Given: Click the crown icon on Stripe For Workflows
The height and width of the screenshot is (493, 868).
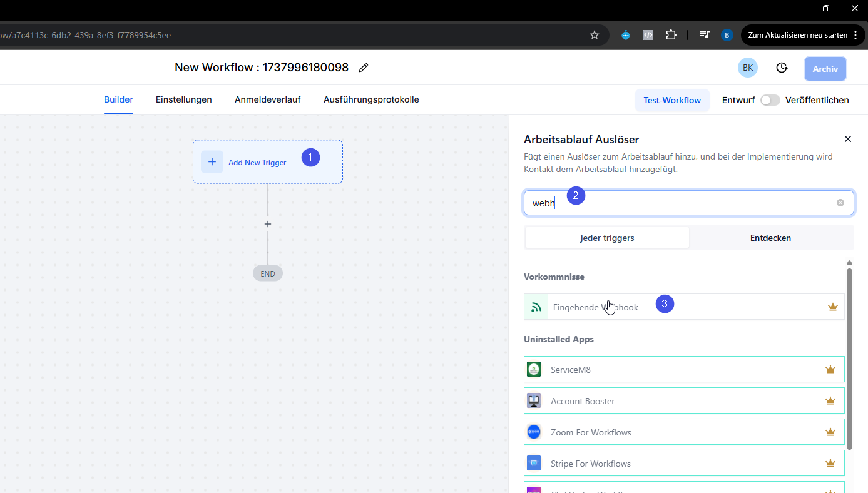Looking at the screenshot, I should point(830,463).
